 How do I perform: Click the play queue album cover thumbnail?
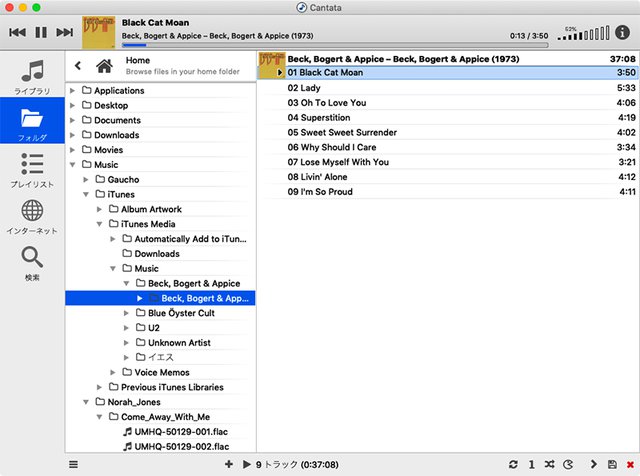271,65
